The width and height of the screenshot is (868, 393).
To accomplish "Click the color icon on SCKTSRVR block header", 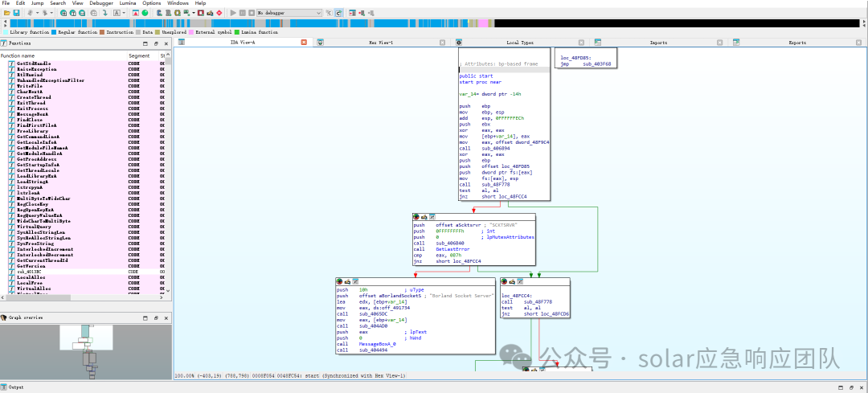I will (x=416, y=217).
